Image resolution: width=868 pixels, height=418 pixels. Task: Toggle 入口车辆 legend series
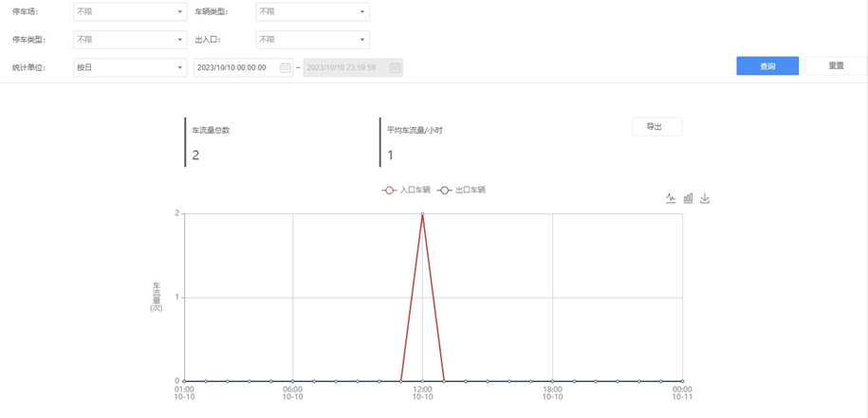click(406, 190)
